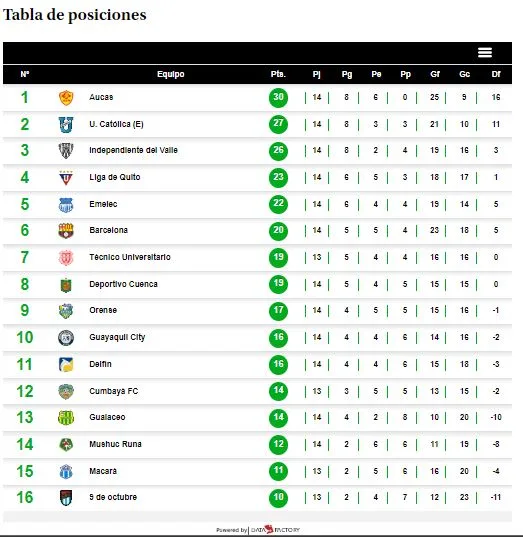
Task: Open the Técnico Universitario team name
Action: 130,257
